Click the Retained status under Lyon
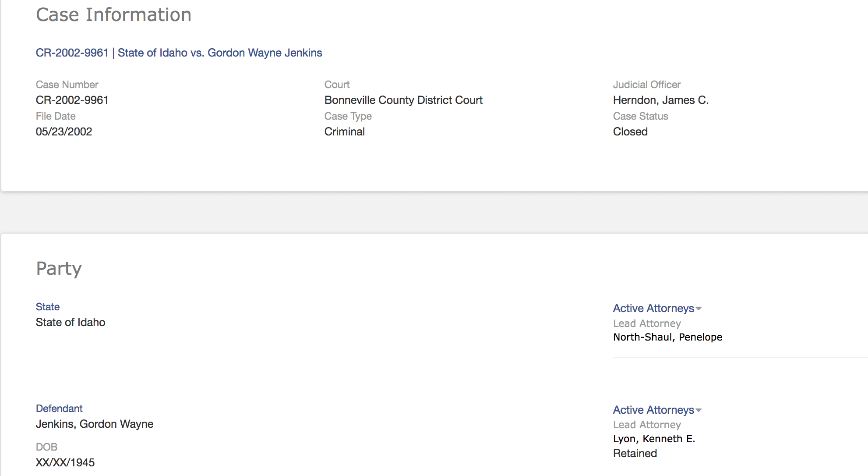The image size is (868, 476). tap(635, 453)
